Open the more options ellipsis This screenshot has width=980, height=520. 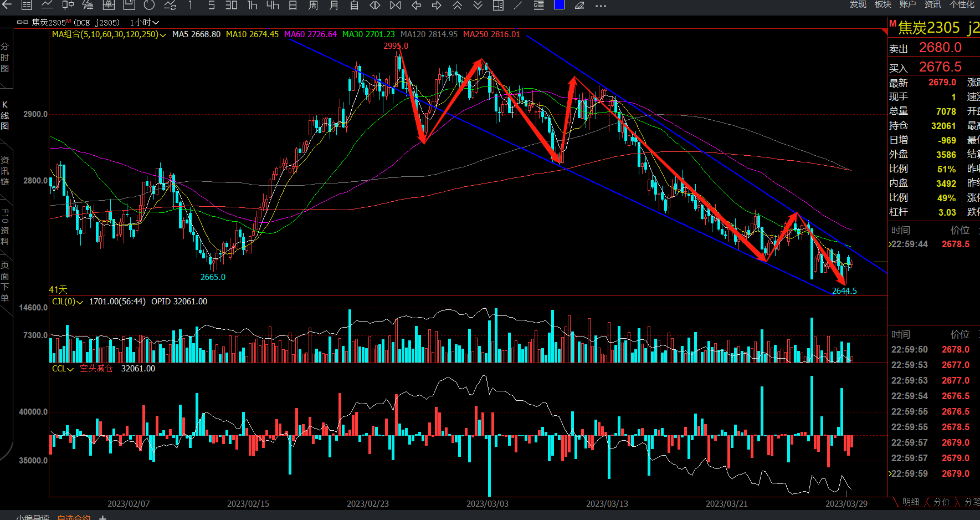(601, 6)
